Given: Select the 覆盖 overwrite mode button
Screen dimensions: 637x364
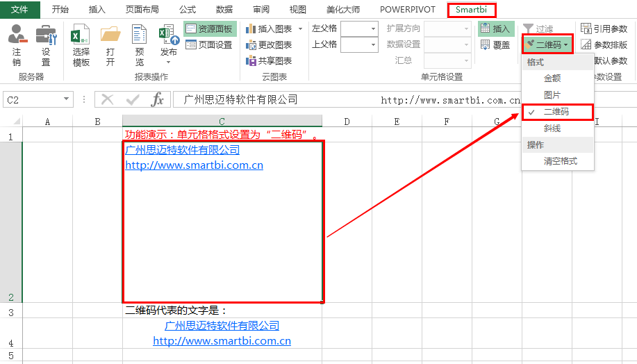Looking at the screenshot, I should pyautogui.click(x=495, y=44).
